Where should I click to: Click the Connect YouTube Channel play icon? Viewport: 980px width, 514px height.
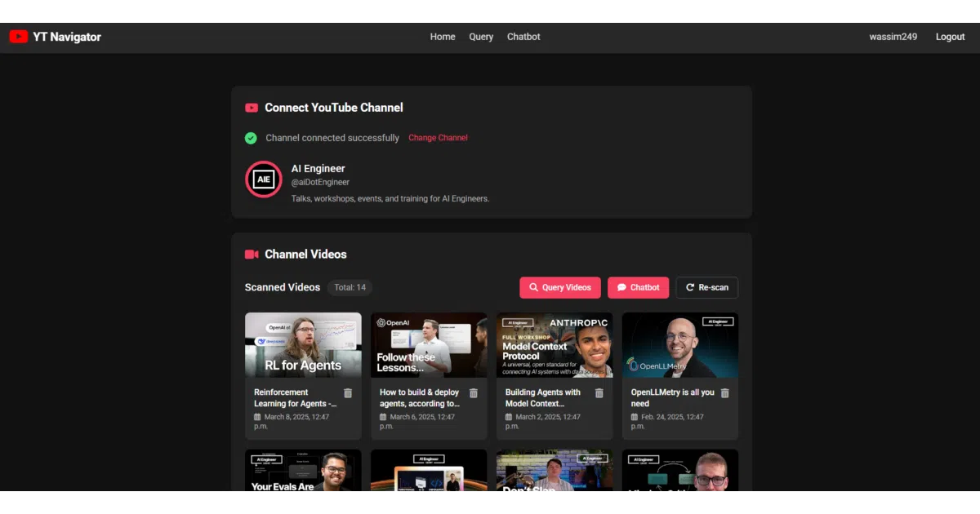[252, 108]
